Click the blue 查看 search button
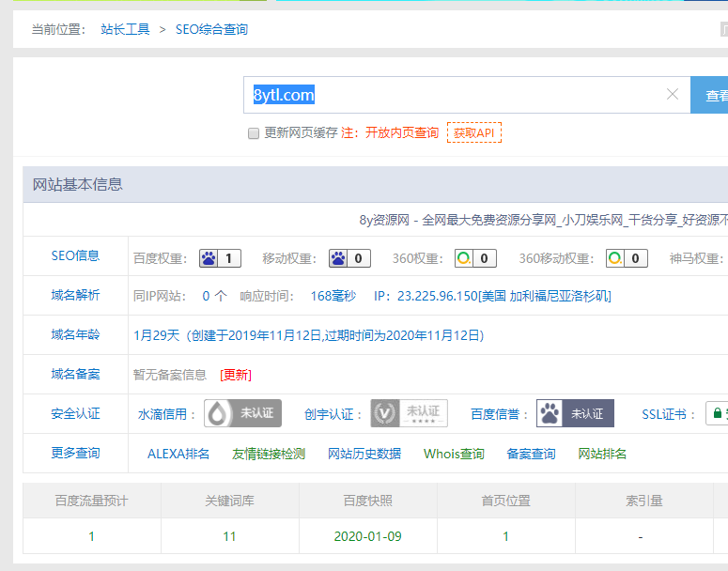This screenshot has height=571, width=728. (709, 95)
